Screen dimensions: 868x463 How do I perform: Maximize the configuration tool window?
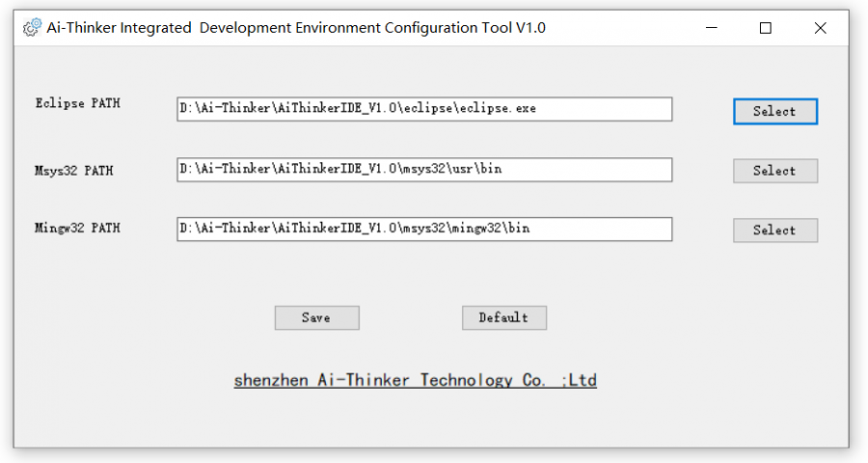tap(766, 28)
